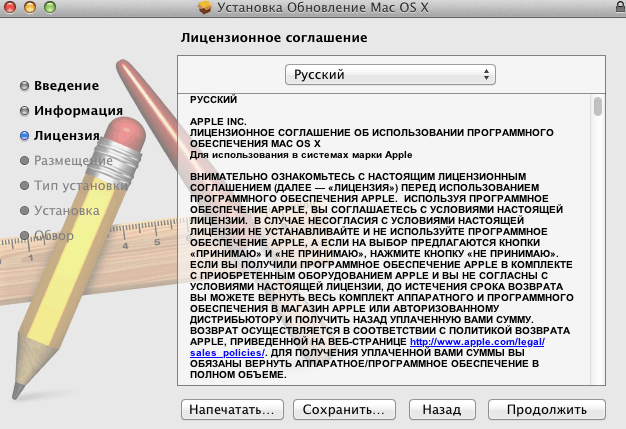Click the lock icon in the title bar
The height and width of the screenshot is (429, 626).
click(621, 6)
